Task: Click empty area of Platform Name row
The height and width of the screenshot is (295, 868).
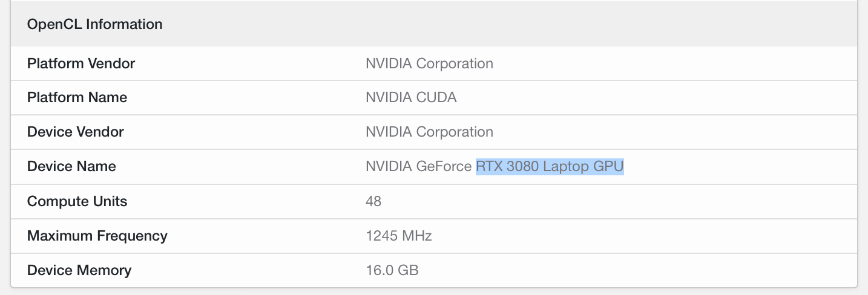Action: [x=654, y=97]
